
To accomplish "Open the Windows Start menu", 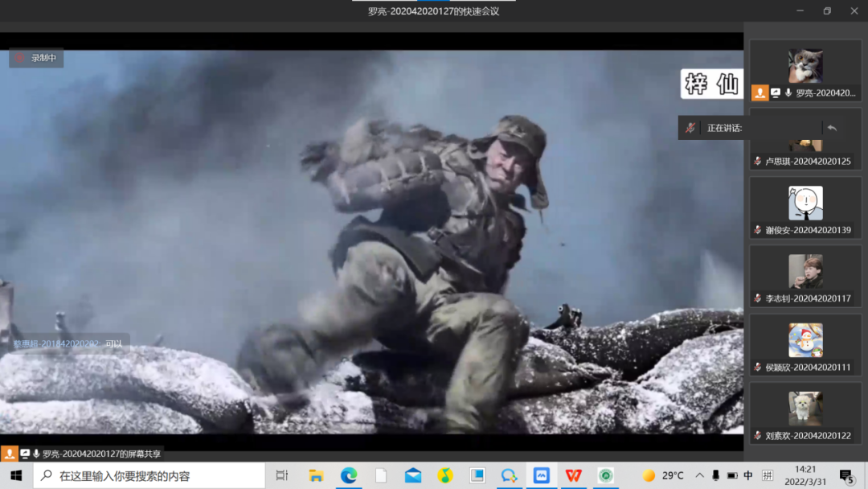I will pos(16,475).
